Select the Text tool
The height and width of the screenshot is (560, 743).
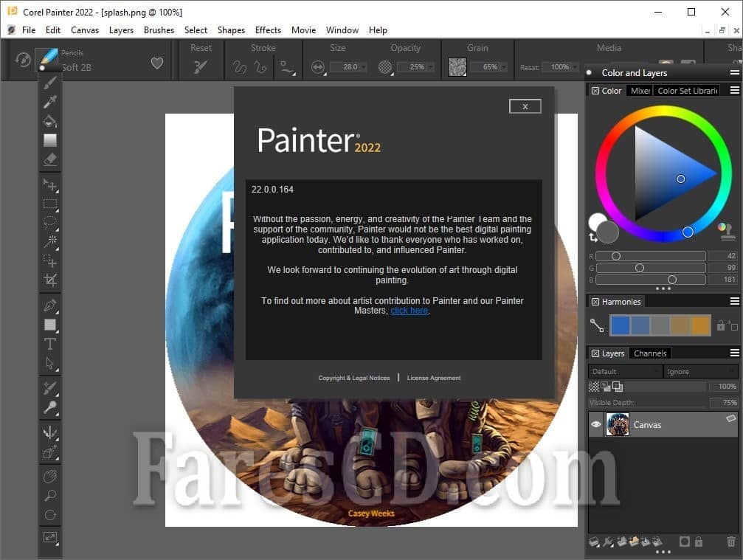pyautogui.click(x=49, y=344)
